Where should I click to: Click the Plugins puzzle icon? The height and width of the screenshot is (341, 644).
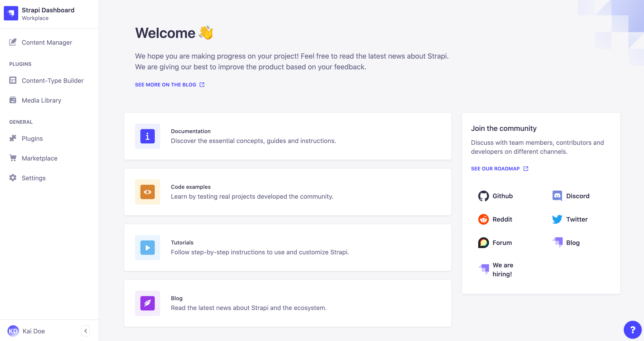[x=13, y=139]
